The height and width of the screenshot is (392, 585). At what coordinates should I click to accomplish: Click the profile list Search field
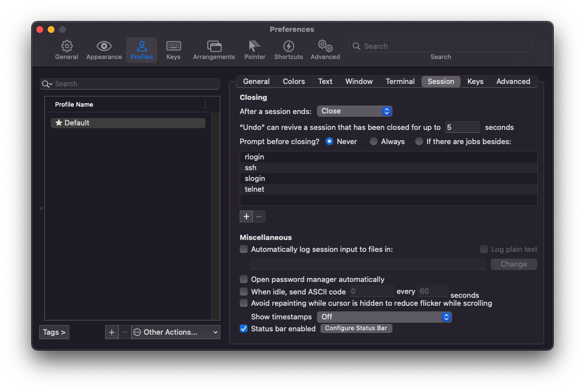tap(129, 84)
